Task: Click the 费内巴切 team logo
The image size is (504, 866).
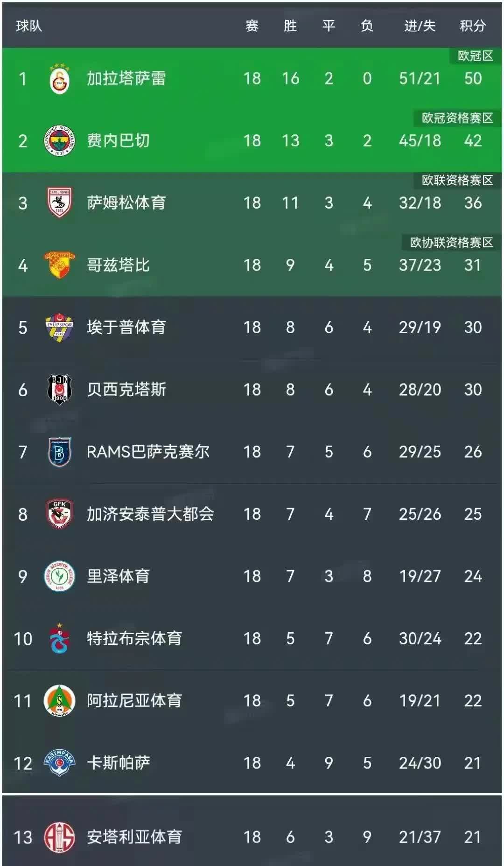Action: 58,140
